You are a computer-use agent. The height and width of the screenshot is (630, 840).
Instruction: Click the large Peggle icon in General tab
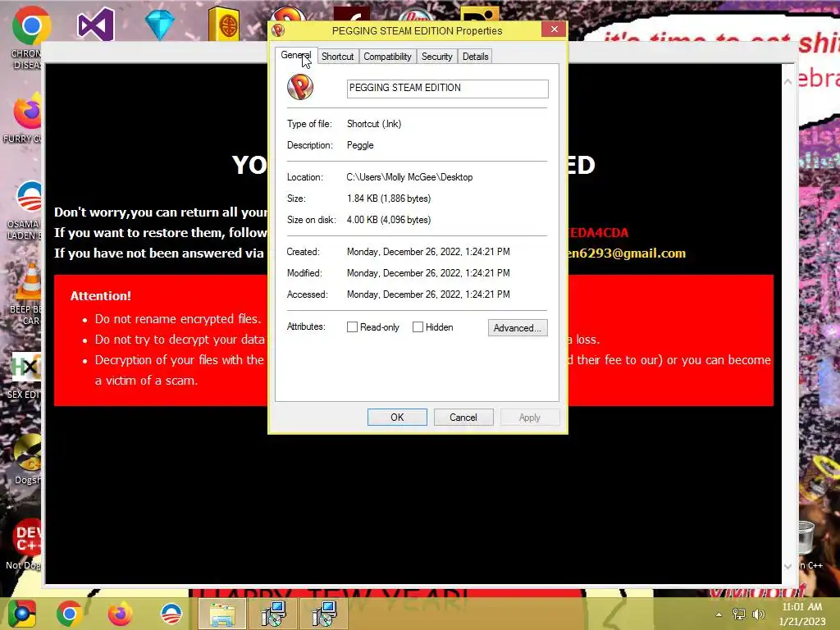tap(300, 87)
